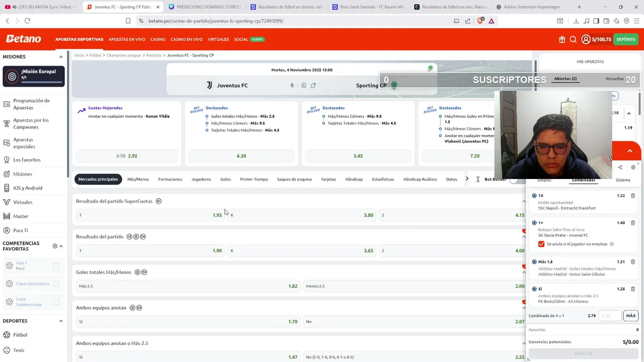644x362 pixels.
Task: Collapse the Misiones sidebar section
Action: 61,57
